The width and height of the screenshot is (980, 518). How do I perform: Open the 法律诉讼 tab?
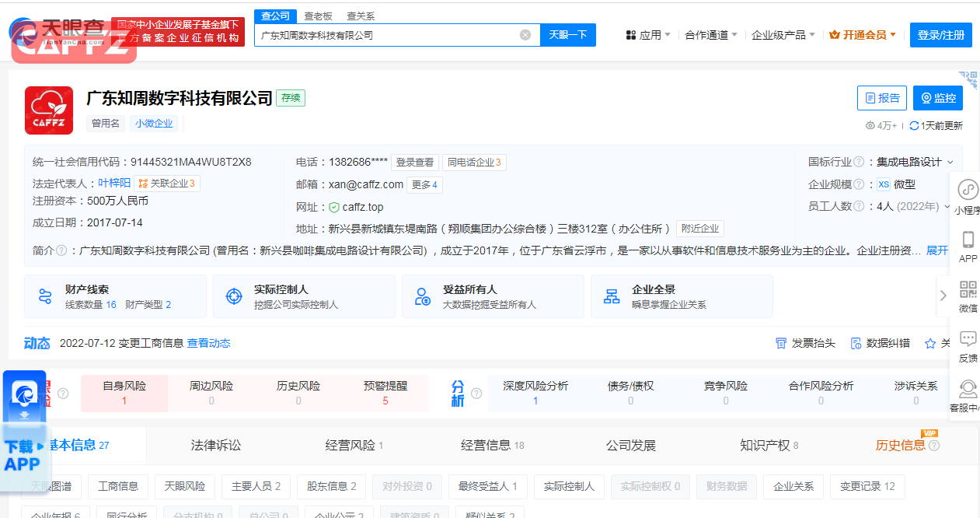click(216, 445)
